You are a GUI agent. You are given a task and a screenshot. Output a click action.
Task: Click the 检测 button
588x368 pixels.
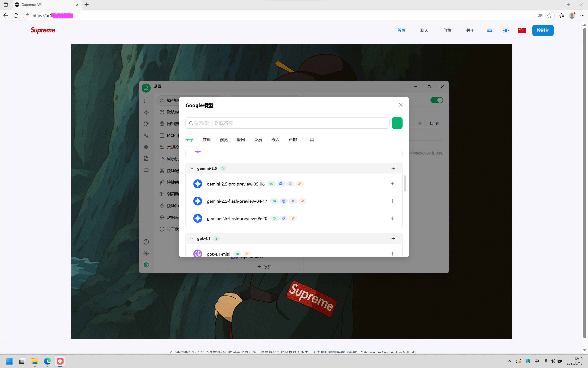[x=434, y=124]
